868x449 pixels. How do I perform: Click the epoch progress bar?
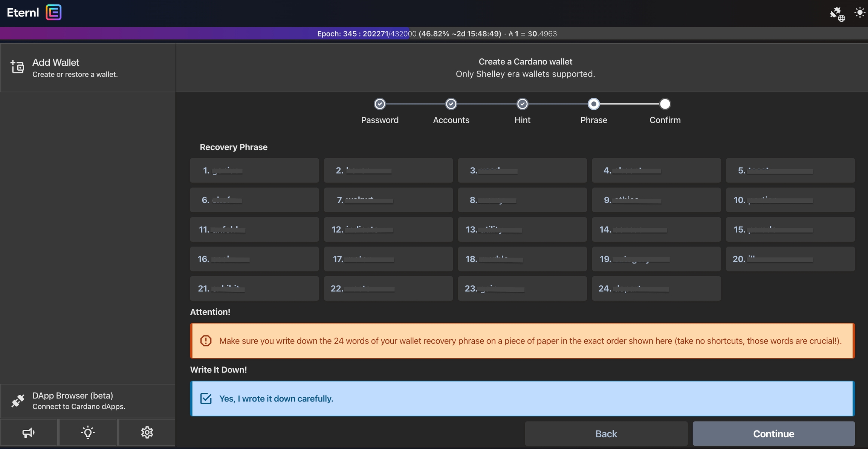click(434, 34)
